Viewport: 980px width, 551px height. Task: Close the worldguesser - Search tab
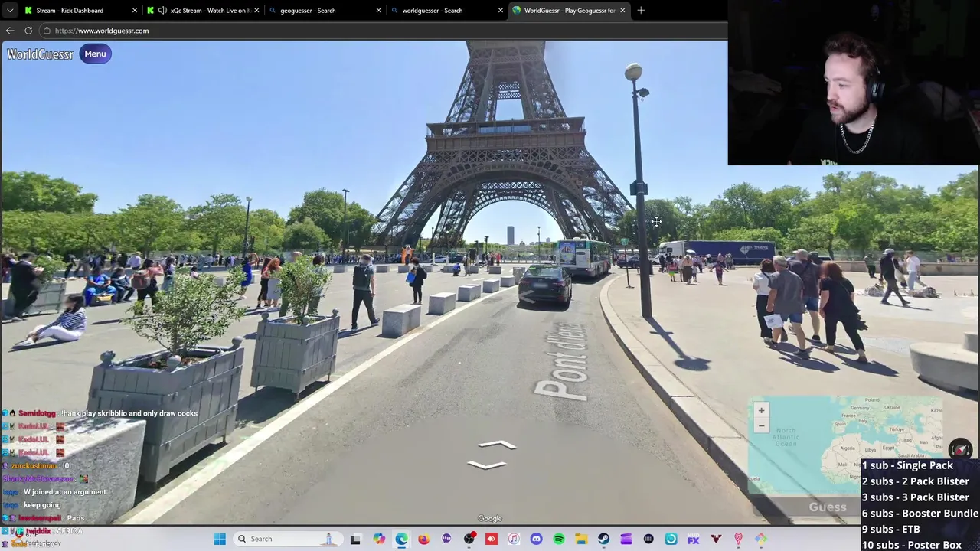point(500,10)
